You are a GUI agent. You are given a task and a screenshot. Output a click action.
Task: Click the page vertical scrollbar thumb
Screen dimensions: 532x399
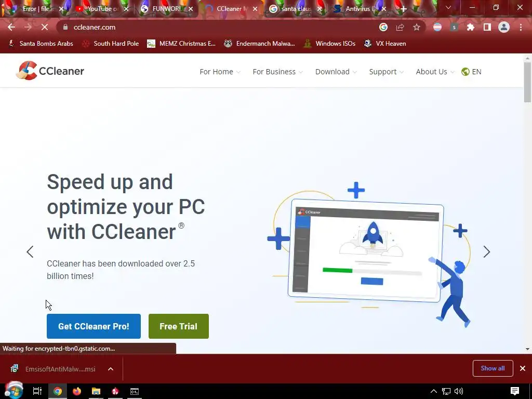point(527,82)
